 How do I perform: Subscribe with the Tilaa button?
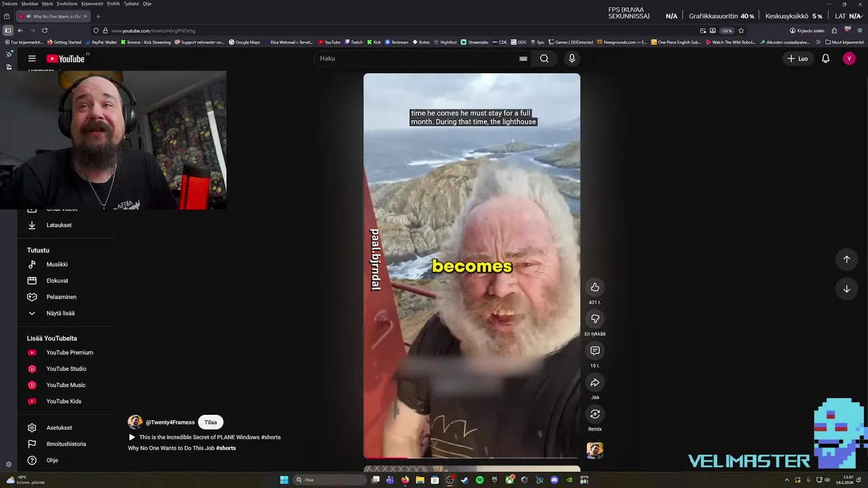point(211,422)
